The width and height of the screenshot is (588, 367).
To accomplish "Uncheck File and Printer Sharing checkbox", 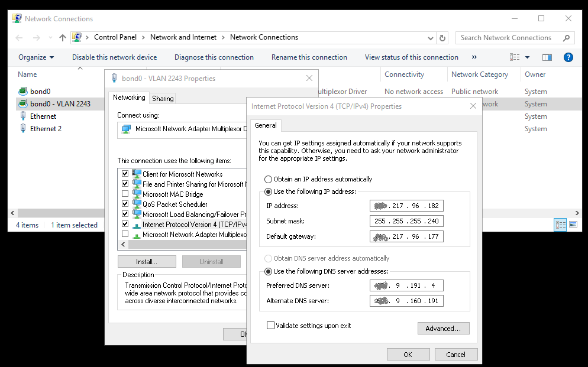I will click(125, 184).
